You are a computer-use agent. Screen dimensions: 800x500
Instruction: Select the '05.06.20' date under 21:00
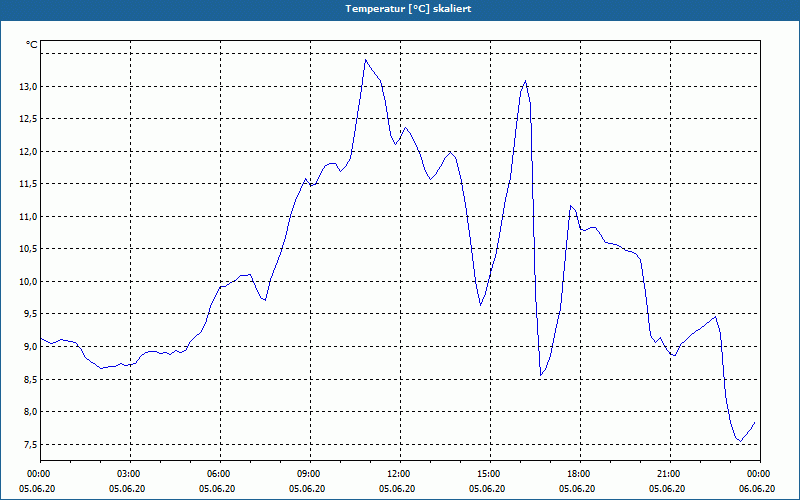tap(667, 489)
